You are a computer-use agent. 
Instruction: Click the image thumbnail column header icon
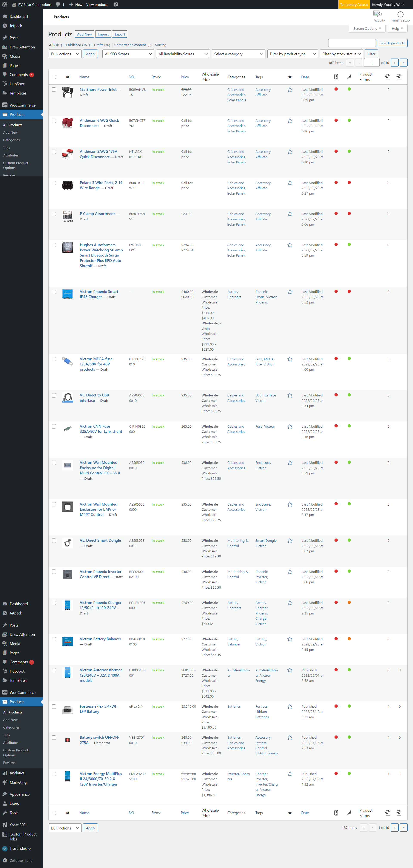click(67, 77)
